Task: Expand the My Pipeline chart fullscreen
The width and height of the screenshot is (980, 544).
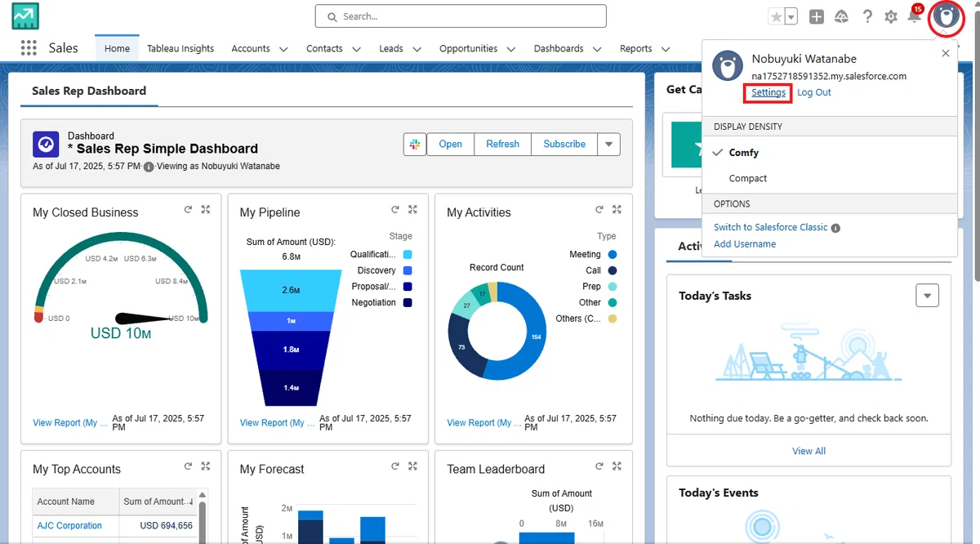Action: click(x=412, y=210)
